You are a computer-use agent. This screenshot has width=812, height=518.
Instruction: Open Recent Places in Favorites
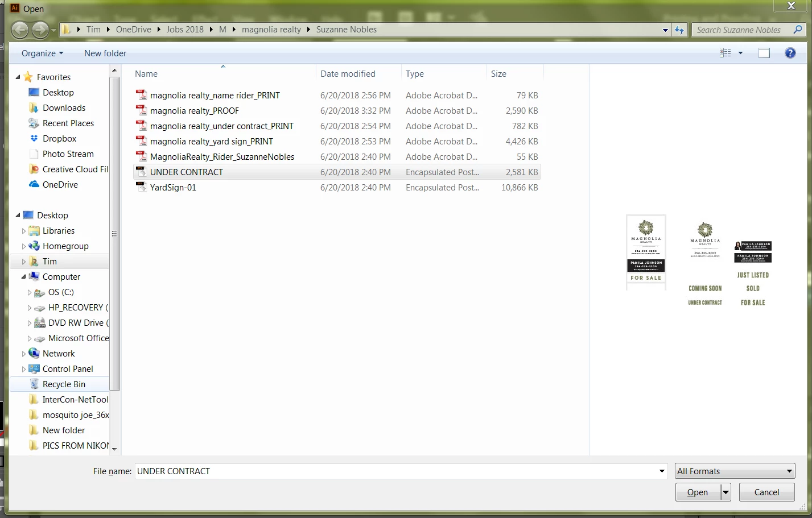(x=68, y=123)
